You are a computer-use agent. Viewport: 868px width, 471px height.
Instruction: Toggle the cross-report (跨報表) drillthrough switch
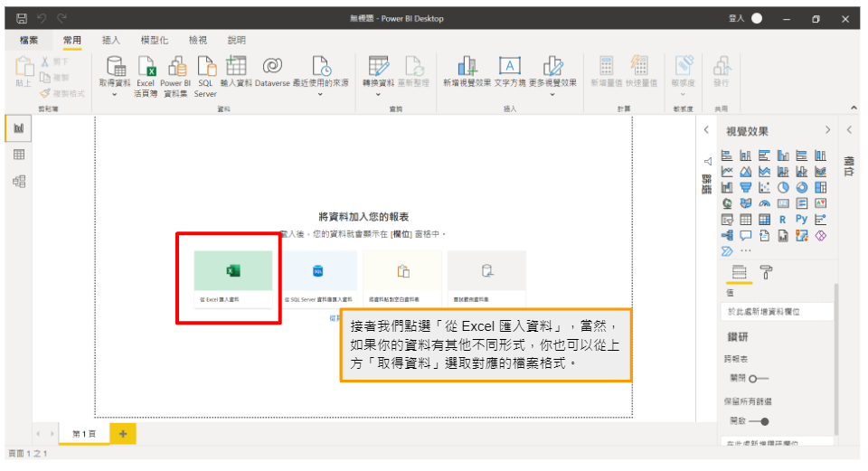click(759, 379)
